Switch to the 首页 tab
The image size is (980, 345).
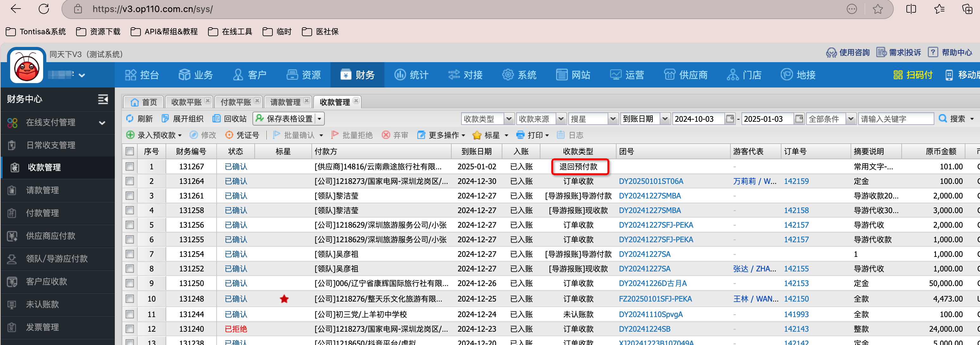143,102
